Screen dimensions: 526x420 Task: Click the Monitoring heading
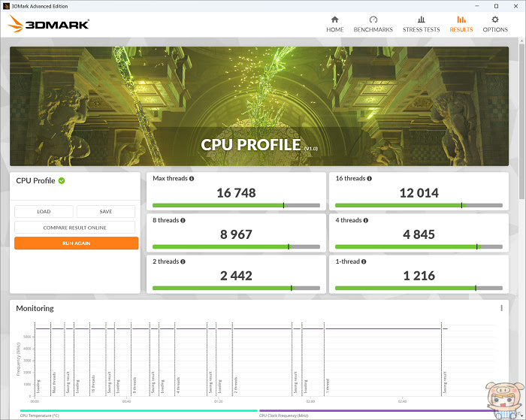click(35, 308)
